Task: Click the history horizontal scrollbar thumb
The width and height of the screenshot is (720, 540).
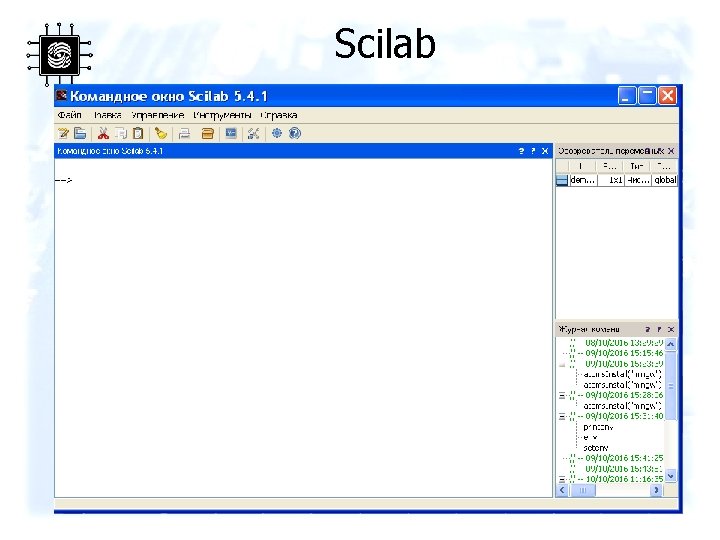Action: (583, 490)
